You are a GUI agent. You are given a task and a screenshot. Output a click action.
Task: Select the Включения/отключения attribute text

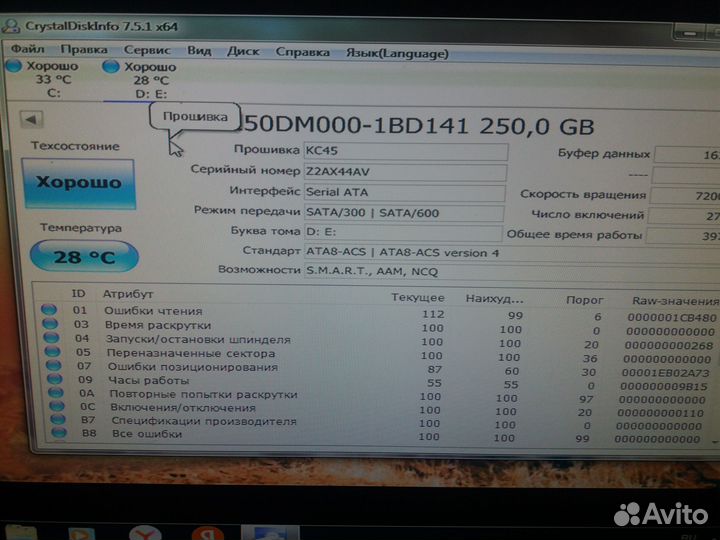tap(183, 407)
